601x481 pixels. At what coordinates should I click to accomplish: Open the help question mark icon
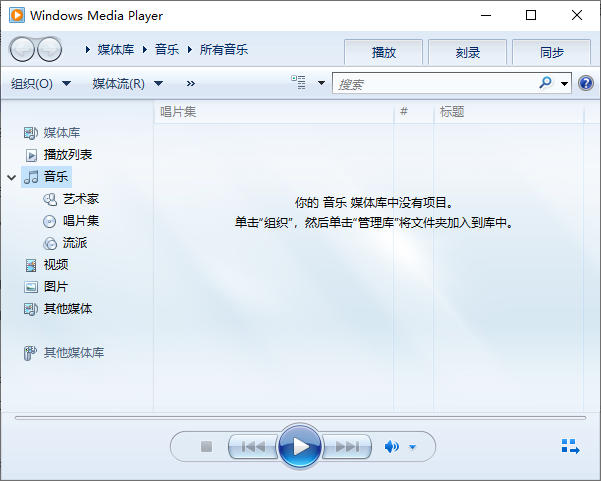586,84
